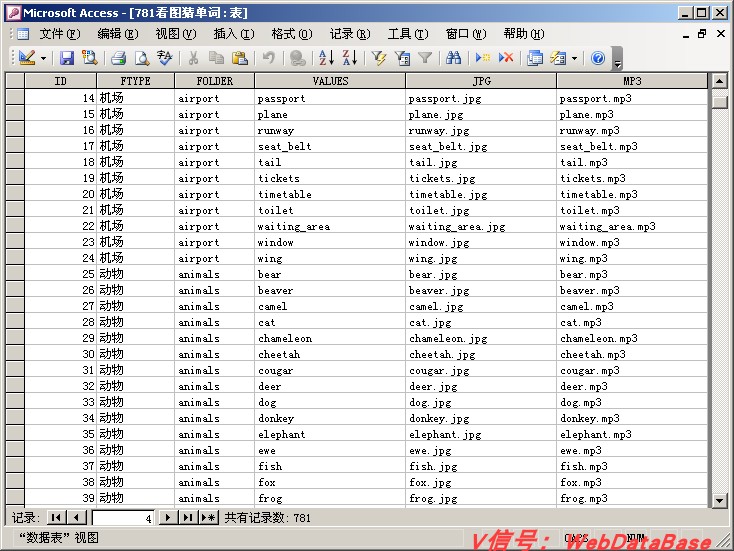Filter by form icon
Image resolution: width=734 pixels, height=551 pixels.
tap(402, 58)
